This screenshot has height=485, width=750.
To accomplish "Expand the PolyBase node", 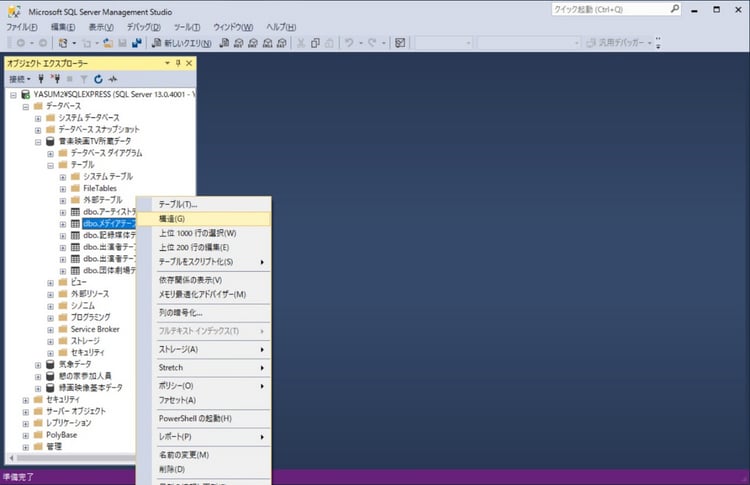I will (x=25, y=435).
